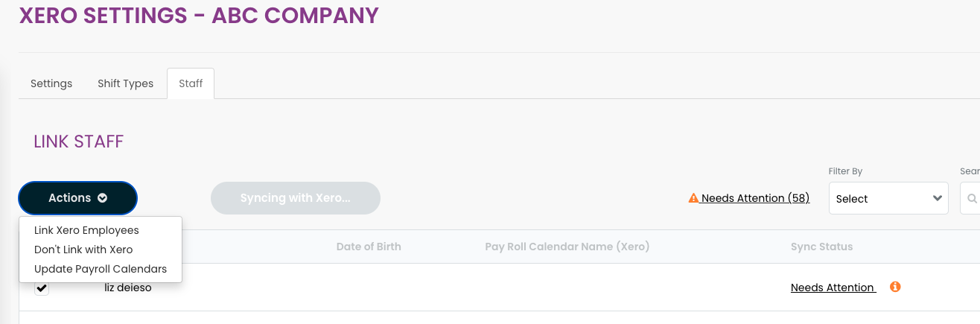Viewport: 980px width, 324px height.
Task: Click the magnifier icon in the search box
Action: click(972, 199)
